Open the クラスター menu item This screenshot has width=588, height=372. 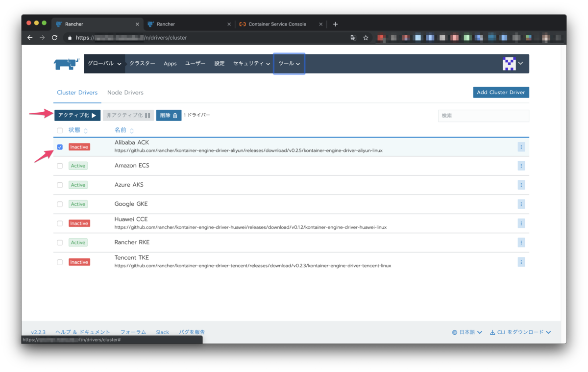click(142, 64)
